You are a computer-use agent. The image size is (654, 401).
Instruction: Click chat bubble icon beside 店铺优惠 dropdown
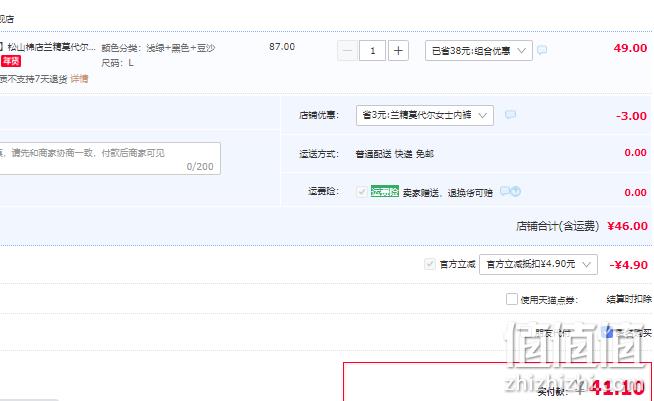click(x=510, y=114)
